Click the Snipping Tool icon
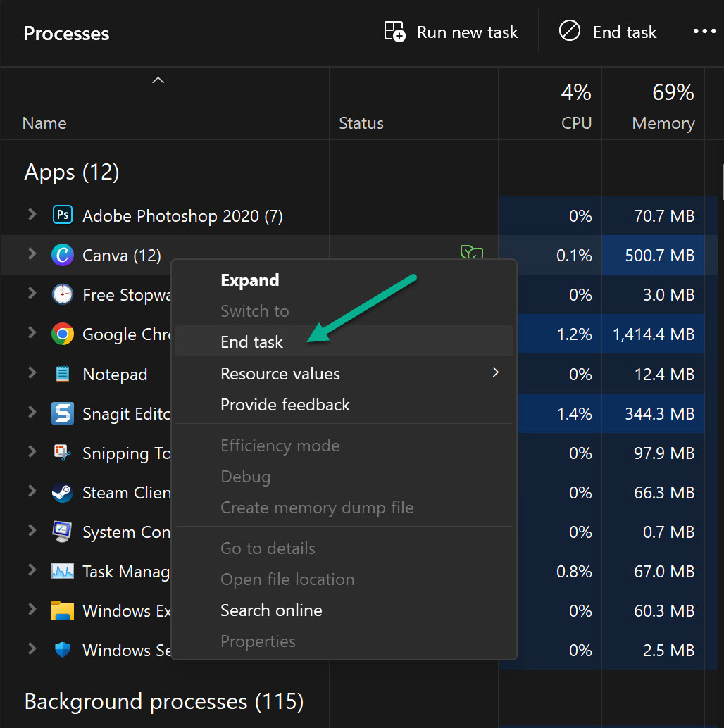This screenshot has height=728, width=724. pos(63,453)
